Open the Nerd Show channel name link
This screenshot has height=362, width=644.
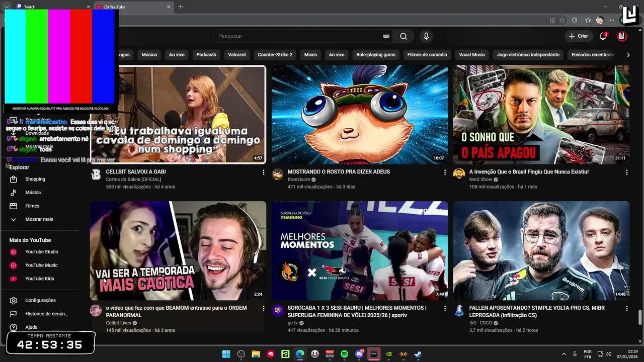480,179
